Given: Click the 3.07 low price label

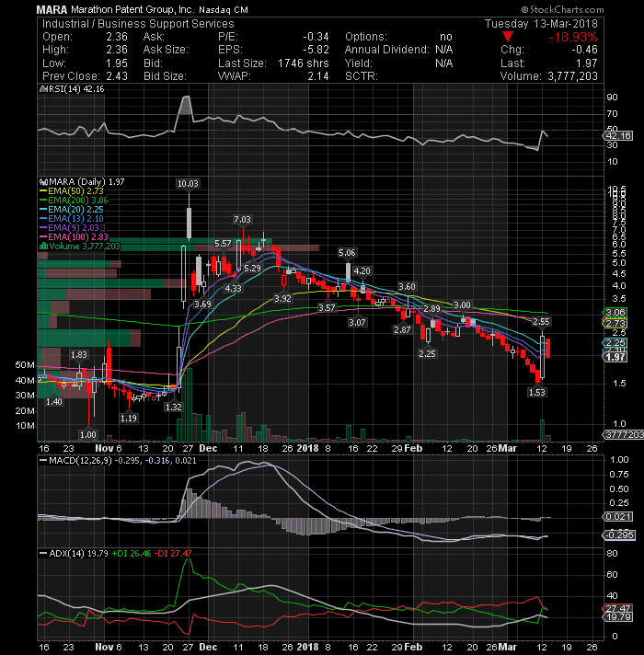Looking at the screenshot, I should coord(358,323).
